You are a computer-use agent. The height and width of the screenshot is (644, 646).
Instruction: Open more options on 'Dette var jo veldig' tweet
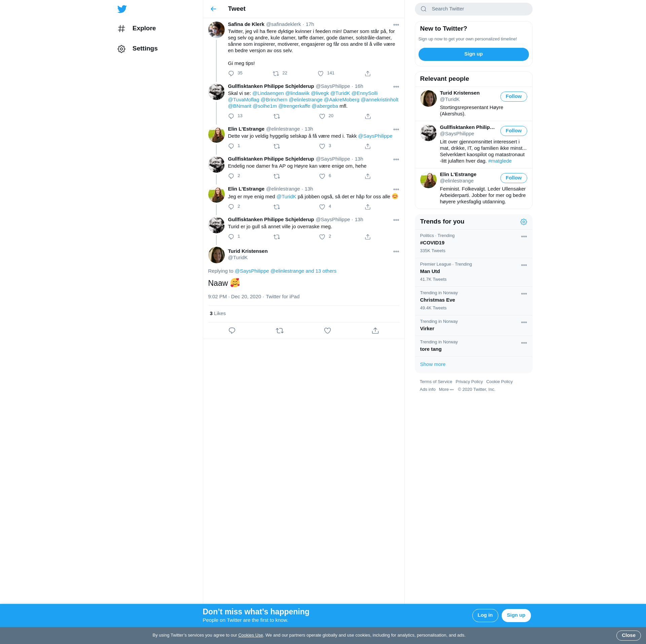tap(396, 130)
